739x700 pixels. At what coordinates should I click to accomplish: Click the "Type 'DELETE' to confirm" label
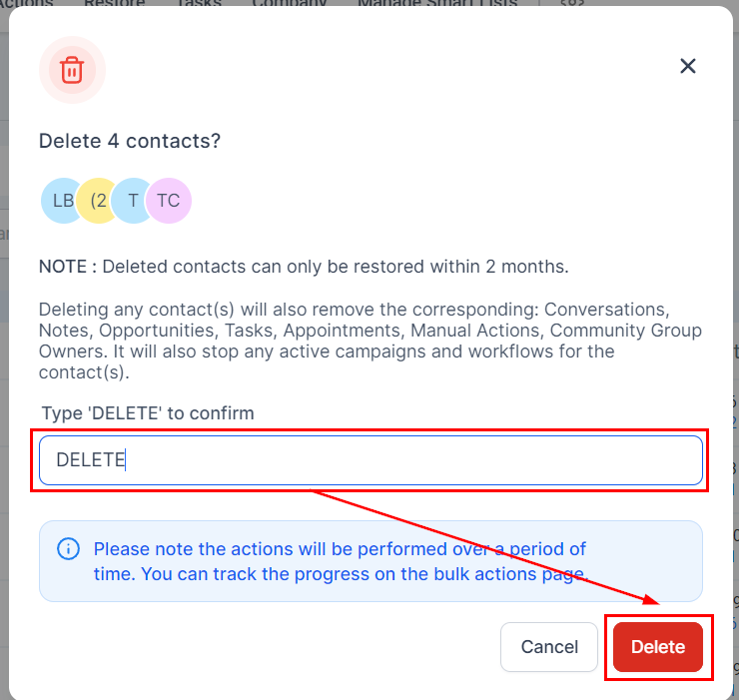(148, 413)
